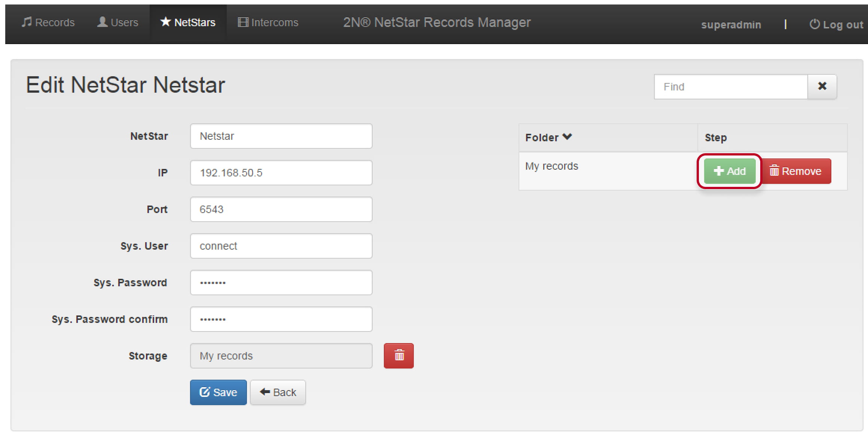This screenshot has width=868, height=438.
Task: Edit the Sys. User field
Action: click(281, 246)
